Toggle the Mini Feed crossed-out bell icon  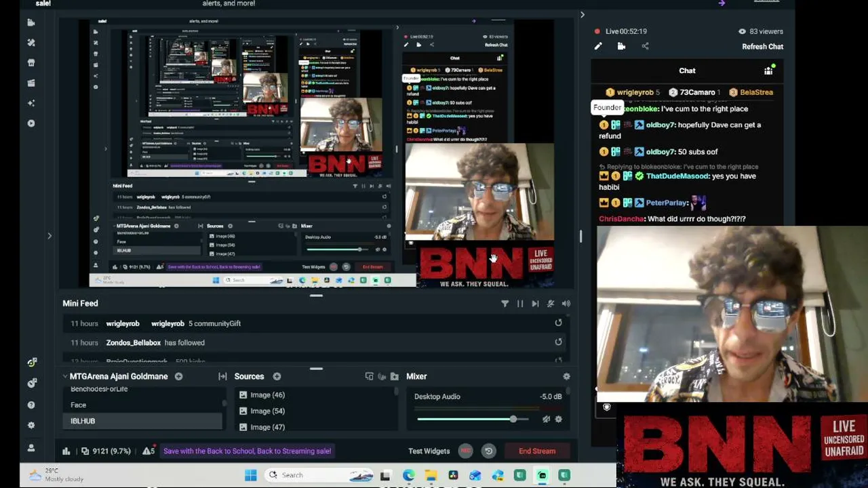click(x=551, y=304)
